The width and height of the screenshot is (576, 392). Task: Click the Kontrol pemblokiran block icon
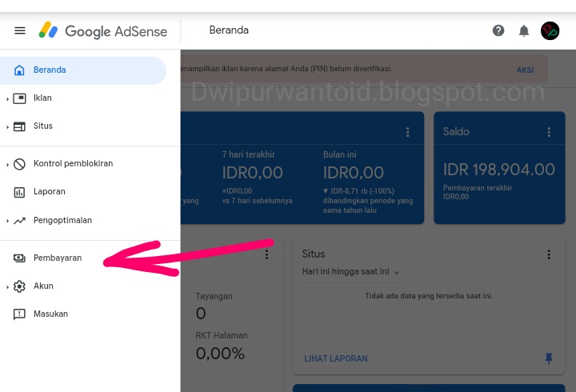(19, 164)
